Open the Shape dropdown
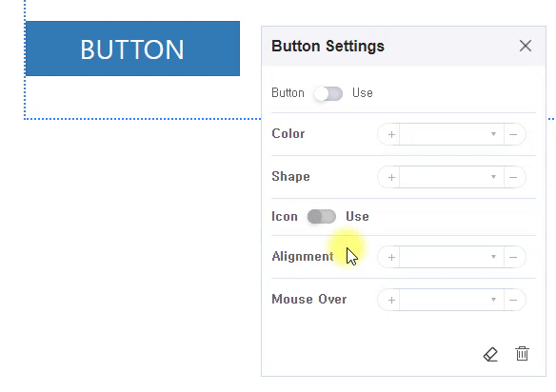Image resolution: width=556 pixels, height=392 pixels. 451,177
